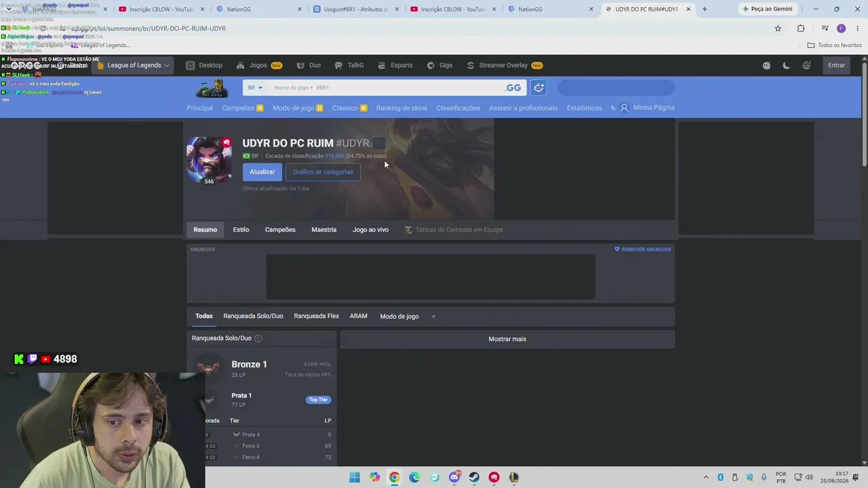Open the language globe selector
The width and height of the screenshot is (868, 488).
pyautogui.click(x=806, y=66)
